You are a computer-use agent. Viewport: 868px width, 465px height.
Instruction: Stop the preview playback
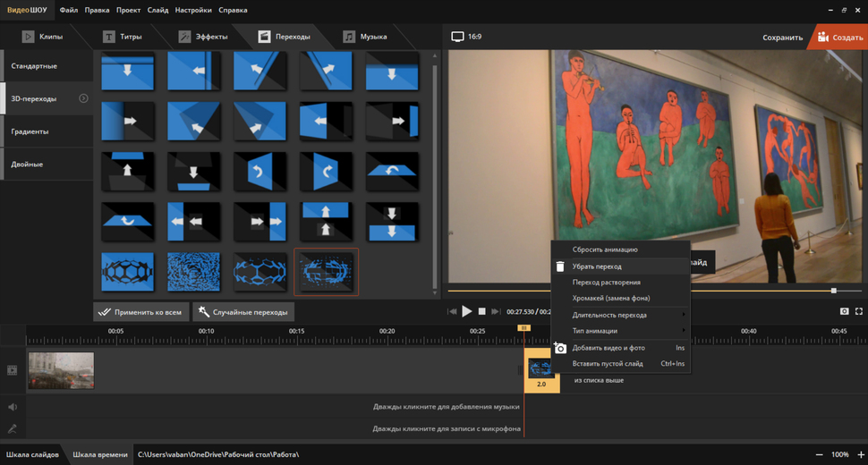click(x=481, y=311)
